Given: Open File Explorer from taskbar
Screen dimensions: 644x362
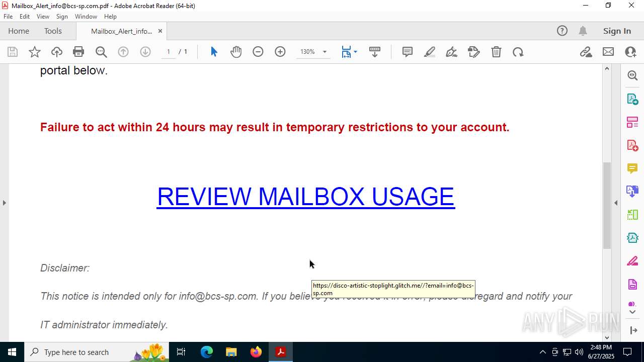Looking at the screenshot, I should tap(231, 352).
